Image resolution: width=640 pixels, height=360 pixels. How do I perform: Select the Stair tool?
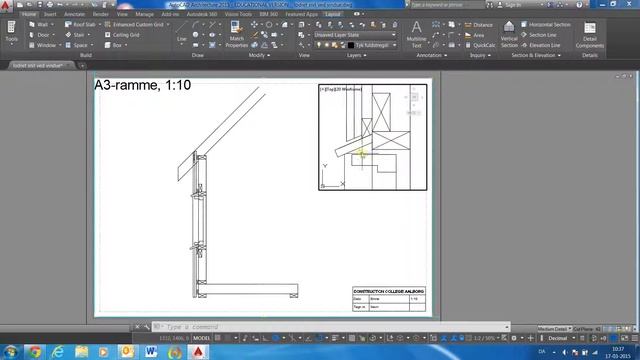tap(76, 35)
